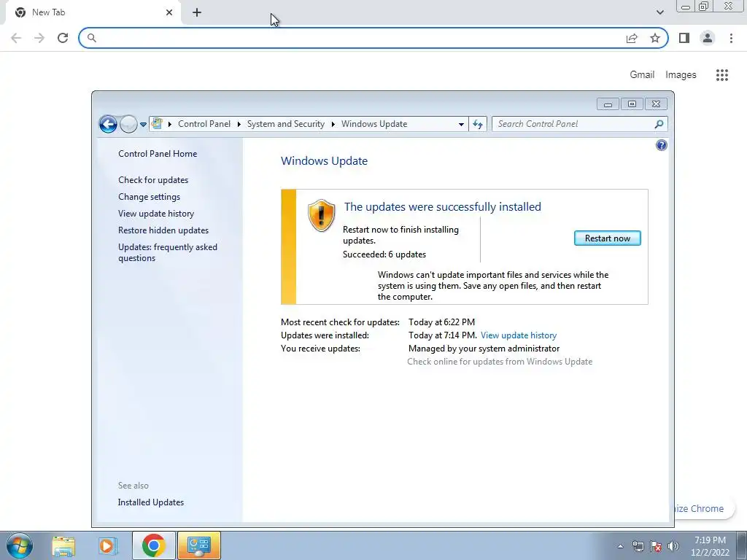Reload the Chrome page

63,38
